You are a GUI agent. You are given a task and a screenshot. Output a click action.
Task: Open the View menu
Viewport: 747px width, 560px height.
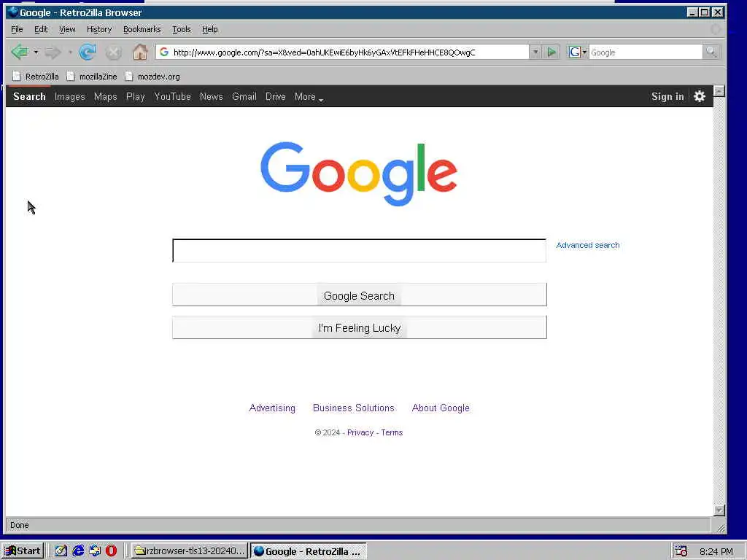click(x=67, y=29)
